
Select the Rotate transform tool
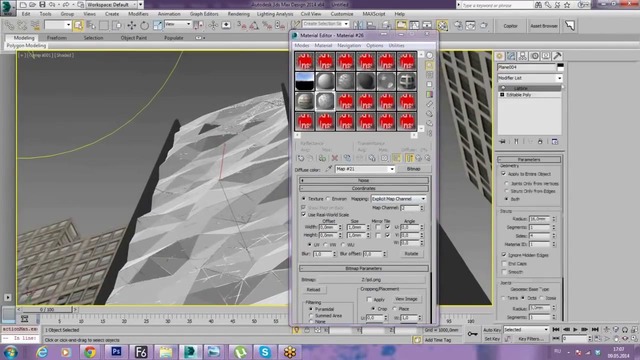(144, 25)
